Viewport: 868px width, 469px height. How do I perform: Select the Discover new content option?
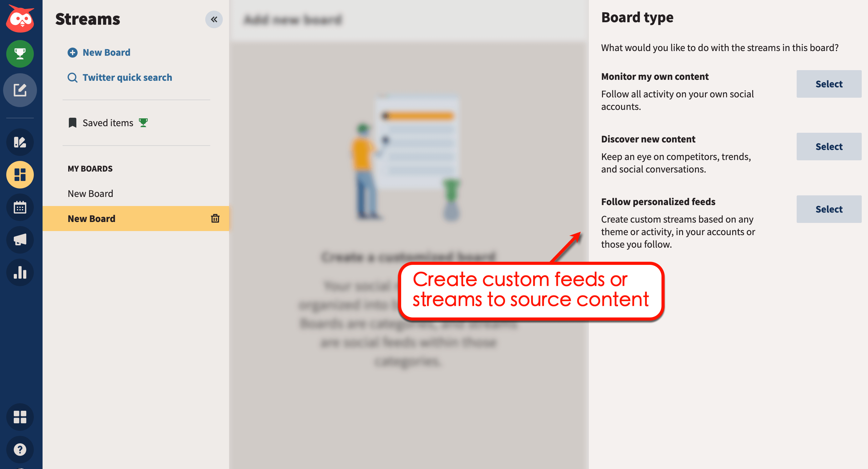point(829,146)
